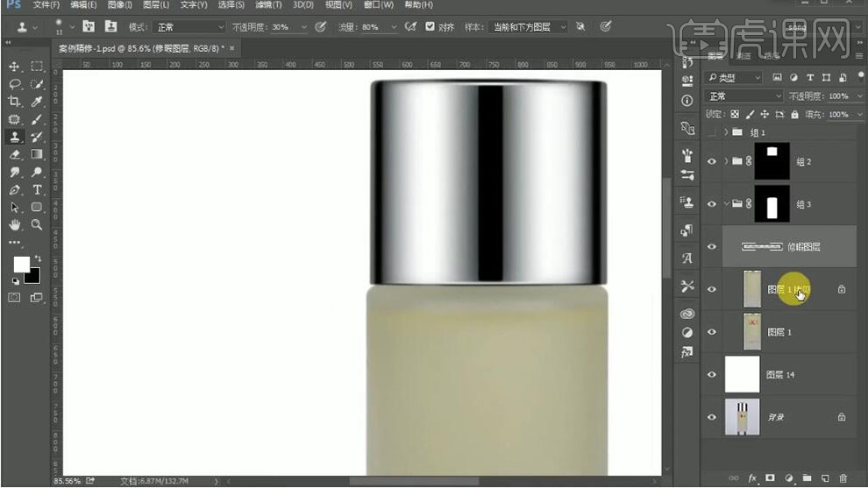Screen dimensions: 868x488
Task: Open the flow 80% dropdown
Action: [394, 26]
